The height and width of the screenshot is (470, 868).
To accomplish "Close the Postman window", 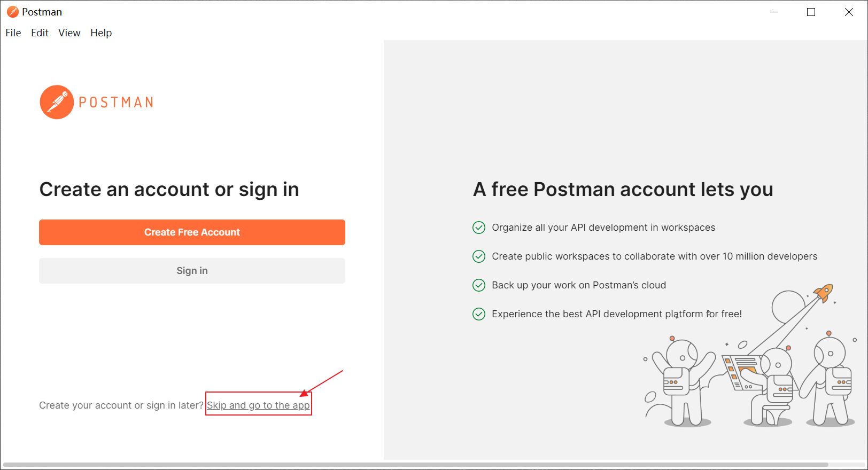I will click(x=849, y=12).
